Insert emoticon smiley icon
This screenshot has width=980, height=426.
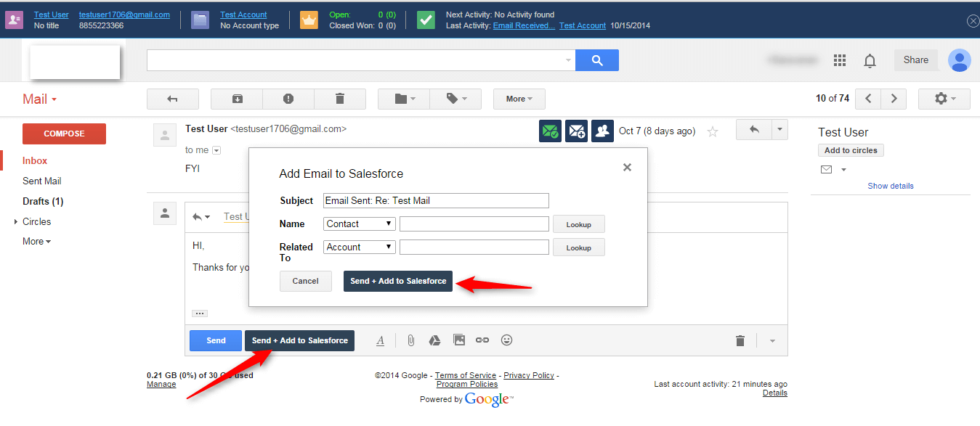pos(506,340)
